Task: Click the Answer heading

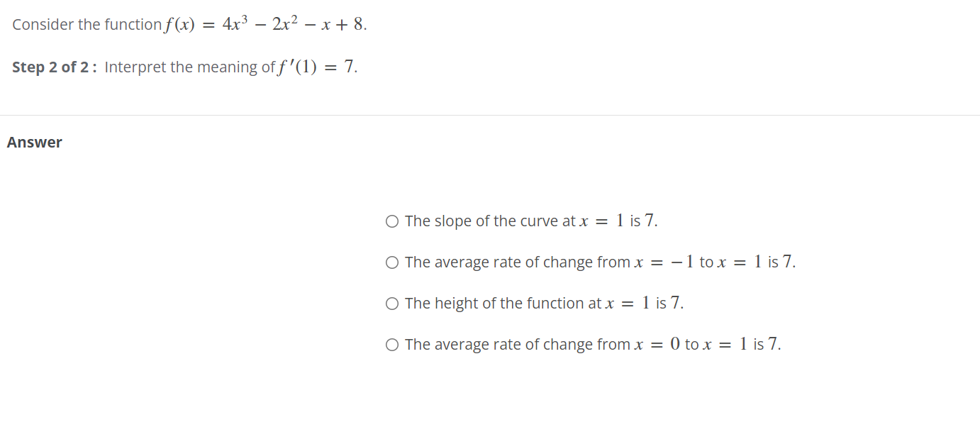Action: click(34, 142)
